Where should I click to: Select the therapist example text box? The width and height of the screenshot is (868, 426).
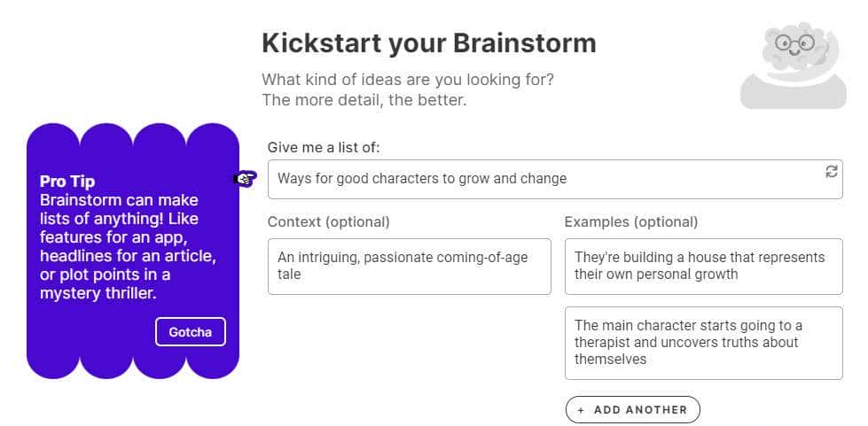point(703,343)
